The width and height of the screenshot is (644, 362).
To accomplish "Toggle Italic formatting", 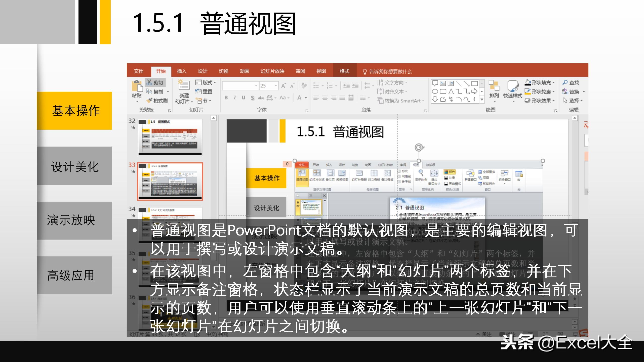I will click(235, 98).
